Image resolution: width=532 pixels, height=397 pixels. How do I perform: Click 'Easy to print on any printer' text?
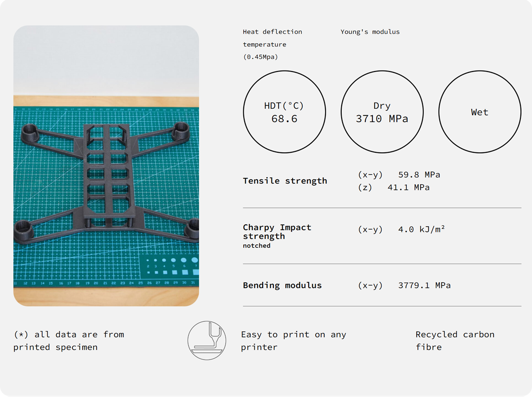pos(293,340)
